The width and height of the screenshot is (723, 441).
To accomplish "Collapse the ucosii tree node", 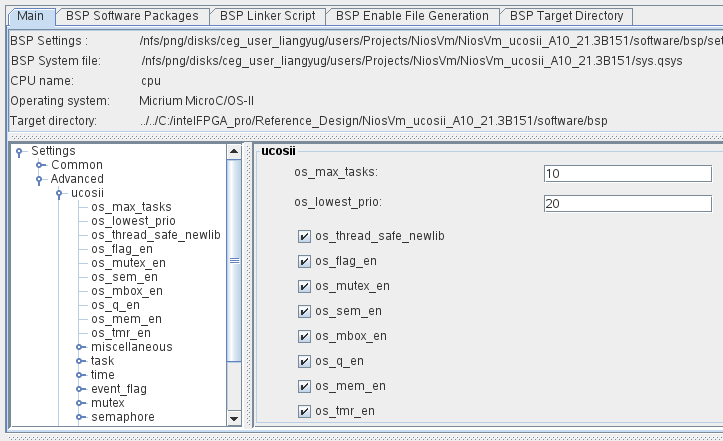I will pyautogui.click(x=60, y=193).
